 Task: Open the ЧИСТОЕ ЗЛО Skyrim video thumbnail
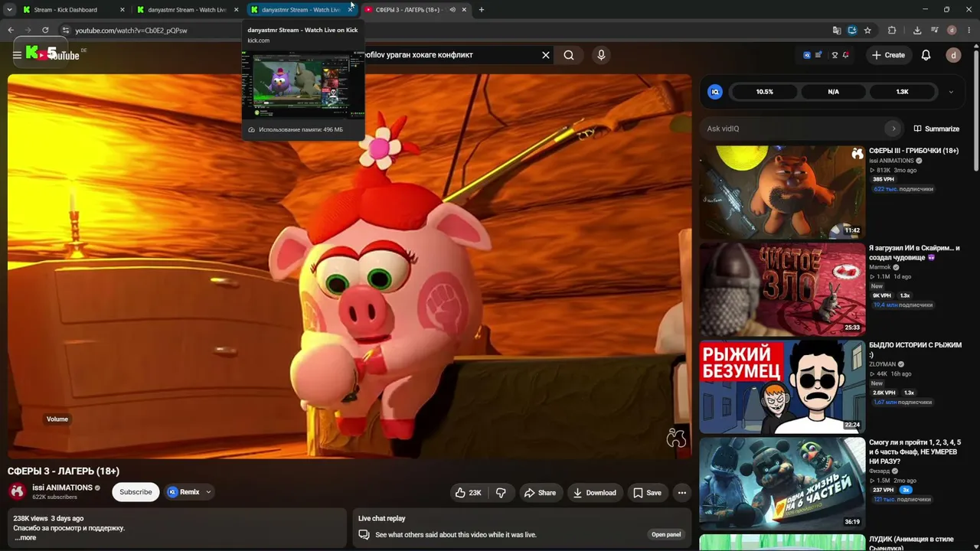782,290
